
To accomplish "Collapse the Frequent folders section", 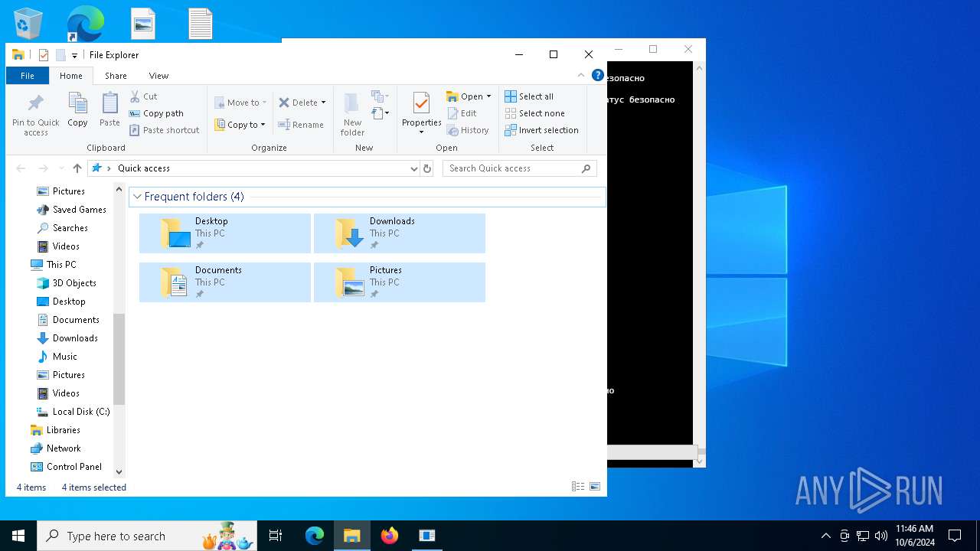I will tap(137, 197).
